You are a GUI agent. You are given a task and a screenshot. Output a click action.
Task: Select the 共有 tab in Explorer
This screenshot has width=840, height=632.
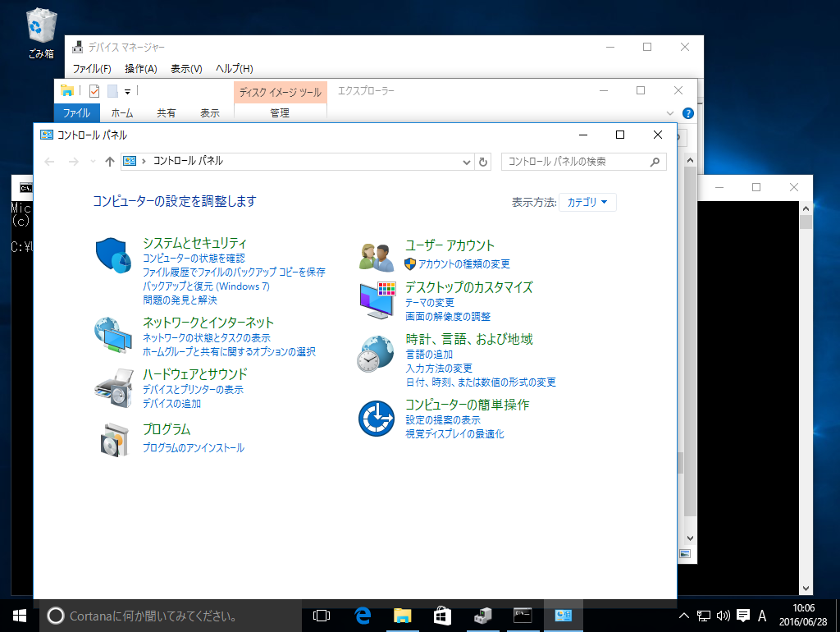[x=166, y=113]
